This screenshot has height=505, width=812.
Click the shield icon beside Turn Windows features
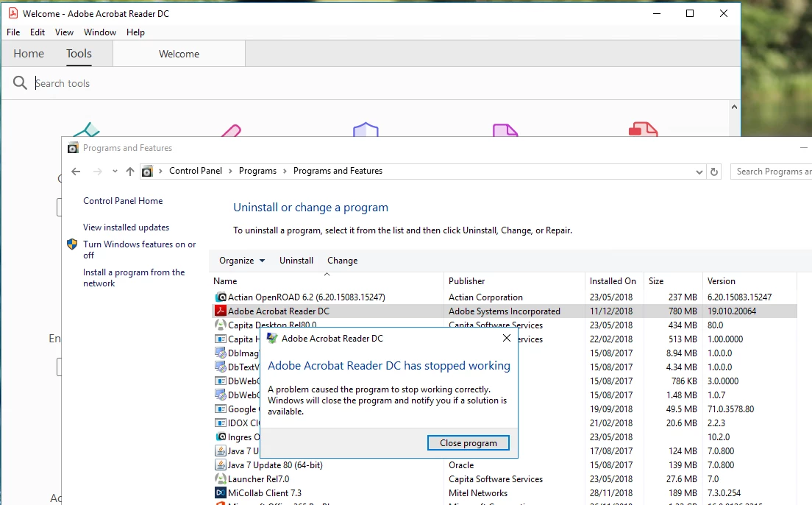pyautogui.click(x=73, y=244)
